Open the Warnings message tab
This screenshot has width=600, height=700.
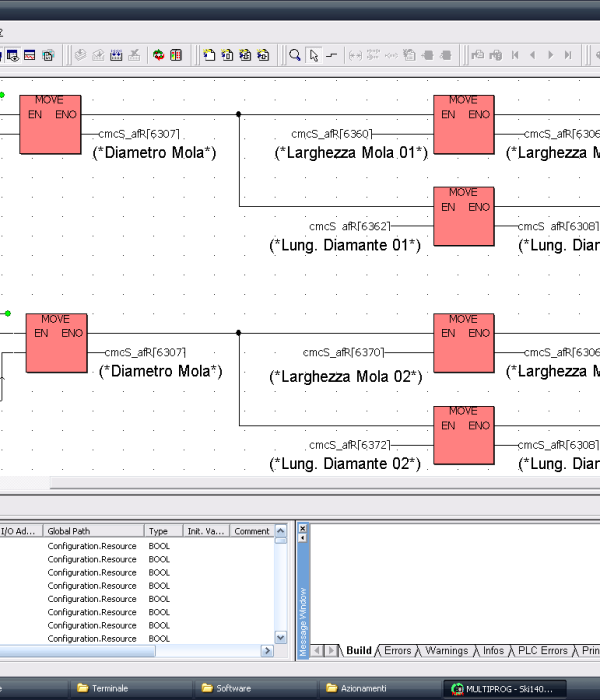(x=446, y=651)
